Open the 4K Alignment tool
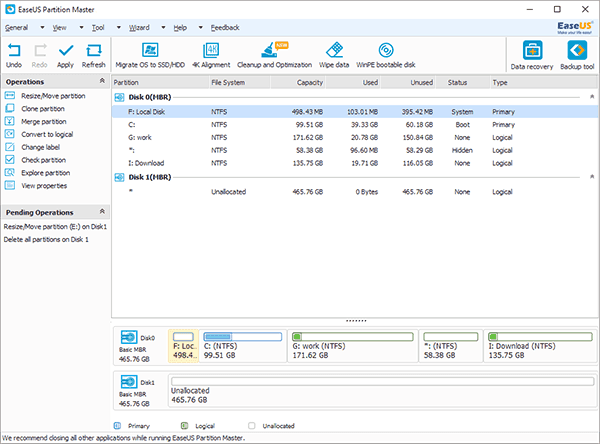Screen dimensions: 600x444 (211, 50)
